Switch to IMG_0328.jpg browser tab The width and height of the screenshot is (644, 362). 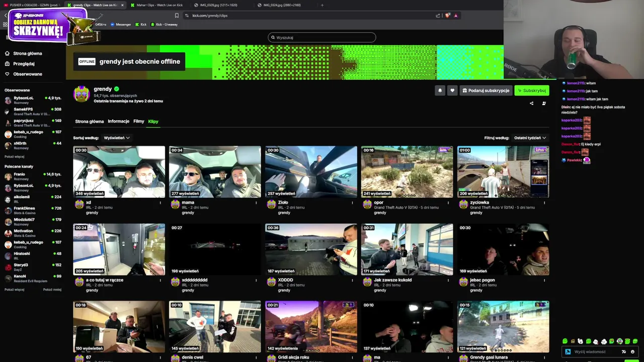[x=218, y=5]
